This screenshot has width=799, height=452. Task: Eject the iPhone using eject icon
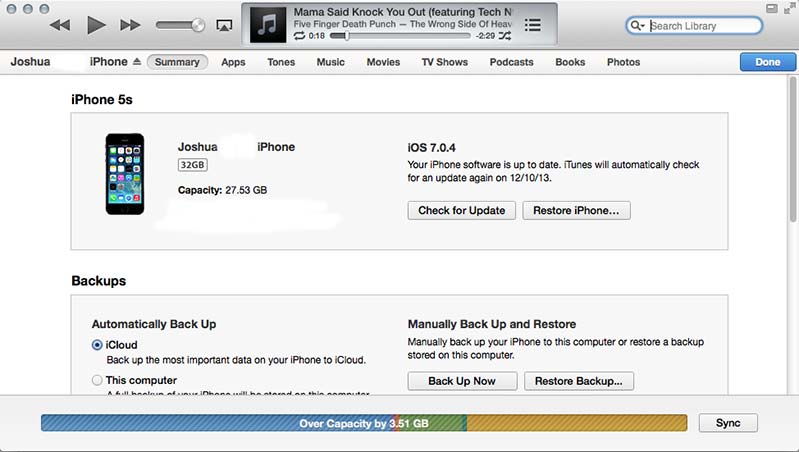click(x=137, y=62)
